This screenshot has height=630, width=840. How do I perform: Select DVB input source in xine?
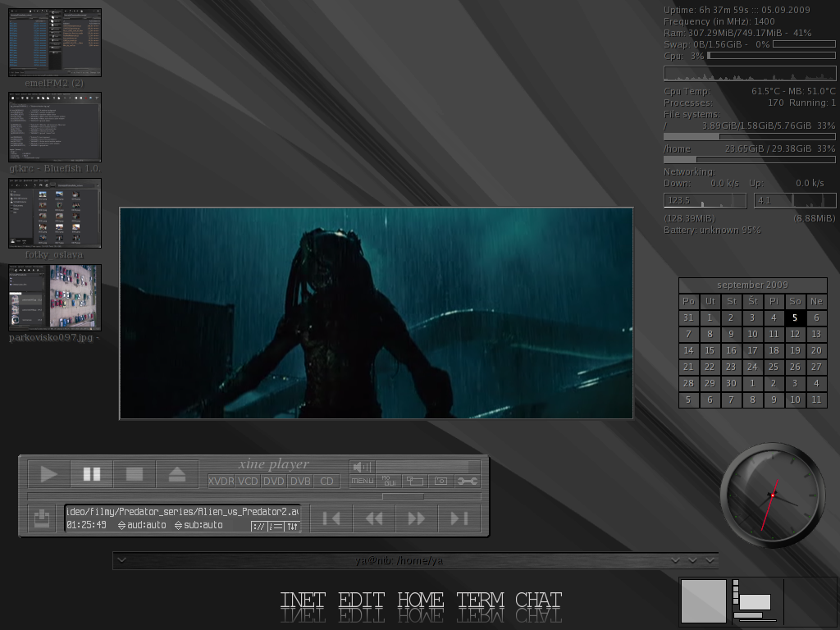300,481
